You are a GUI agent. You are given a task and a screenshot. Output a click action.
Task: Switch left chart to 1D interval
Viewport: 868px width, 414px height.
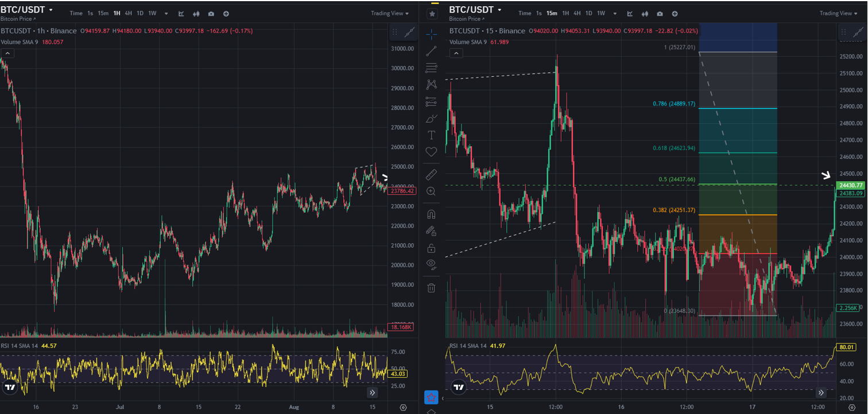[139, 13]
